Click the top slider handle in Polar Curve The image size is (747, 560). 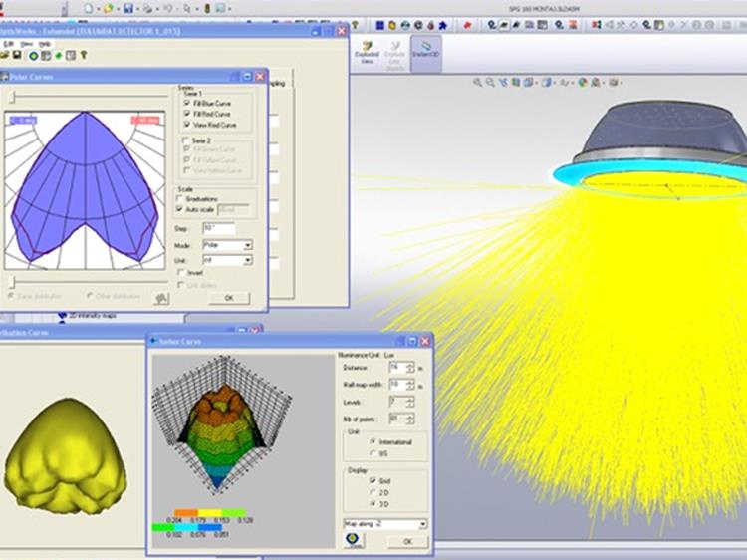12,97
